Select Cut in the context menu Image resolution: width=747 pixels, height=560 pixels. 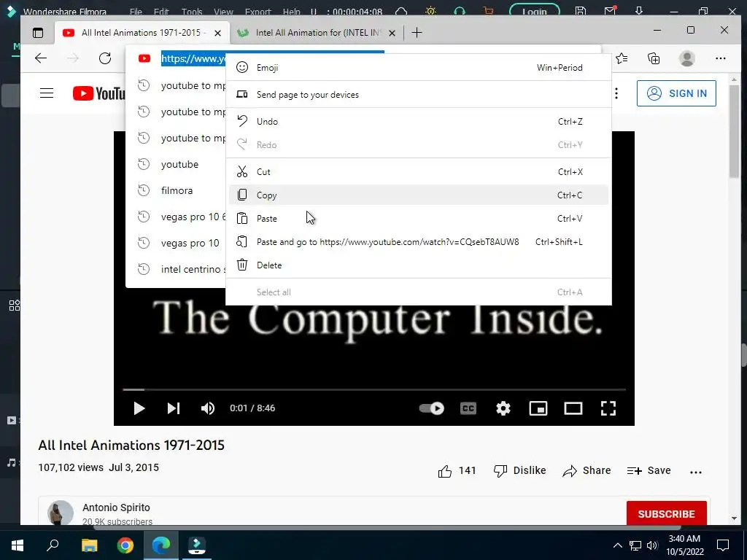[x=418, y=172]
